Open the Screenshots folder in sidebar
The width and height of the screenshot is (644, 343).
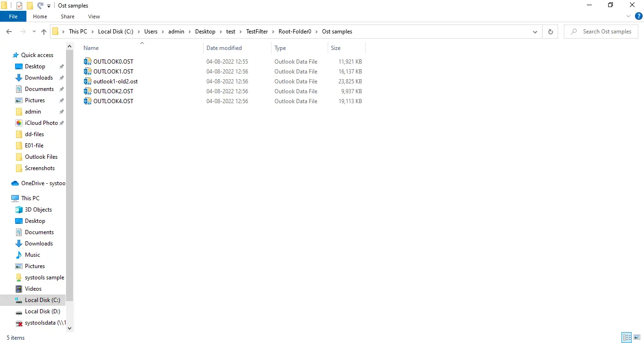coord(40,168)
